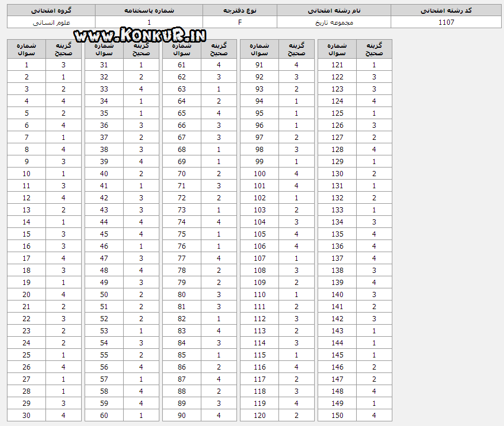Select question number 75 cell
The width and height of the screenshot is (504, 426).
(182, 234)
